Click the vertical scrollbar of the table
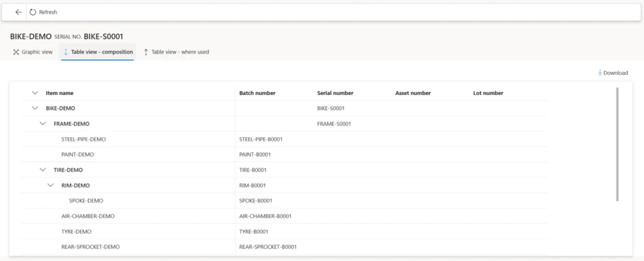Image resolution: width=644 pixels, height=261 pixels. (x=617, y=145)
